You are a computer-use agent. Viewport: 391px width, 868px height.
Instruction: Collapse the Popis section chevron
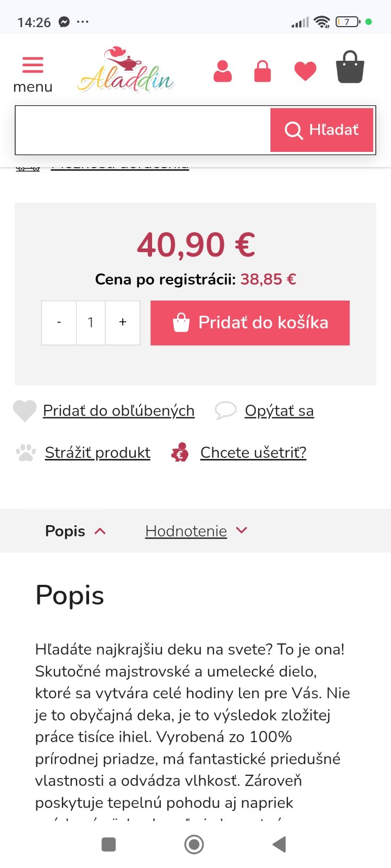[100, 531]
